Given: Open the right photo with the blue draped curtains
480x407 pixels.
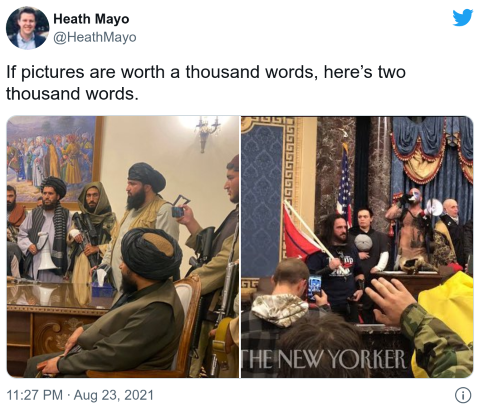Looking at the screenshot, I should coord(357,247).
